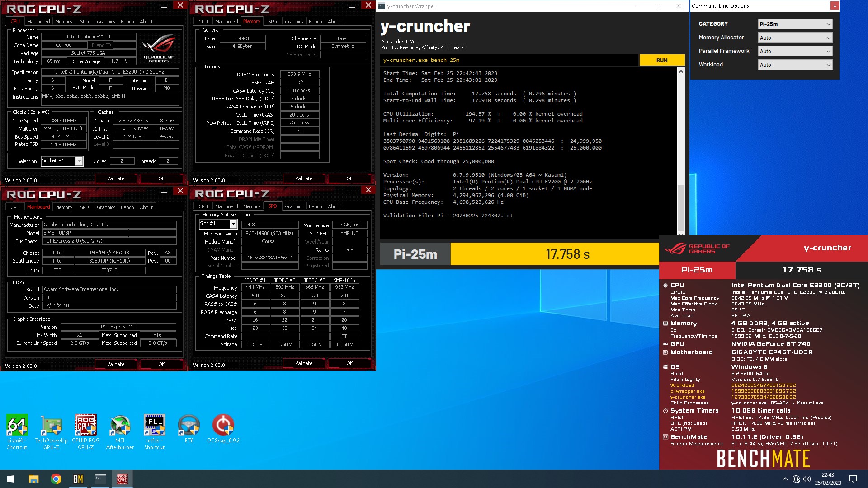Viewport: 868px width, 488px height.
Task: Maximize the y-cruncher Wrapper window
Action: pos(658,6)
